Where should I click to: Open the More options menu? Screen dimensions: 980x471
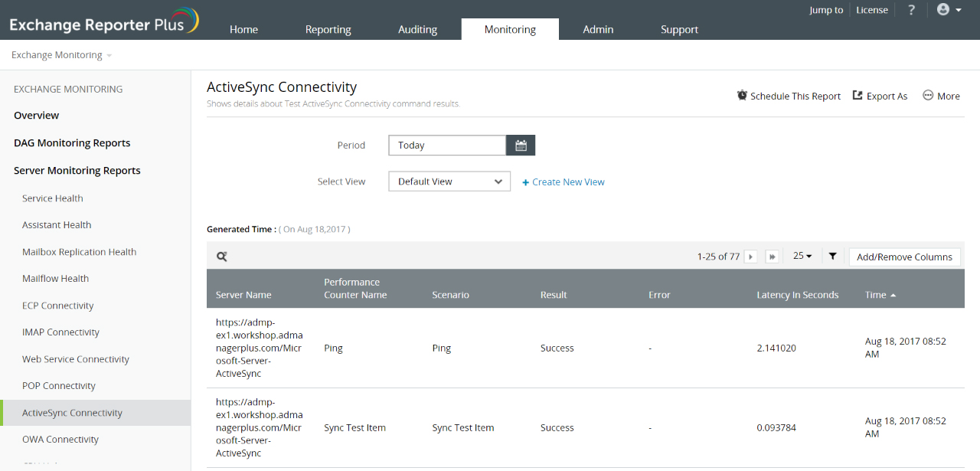click(x=941, y=96)
